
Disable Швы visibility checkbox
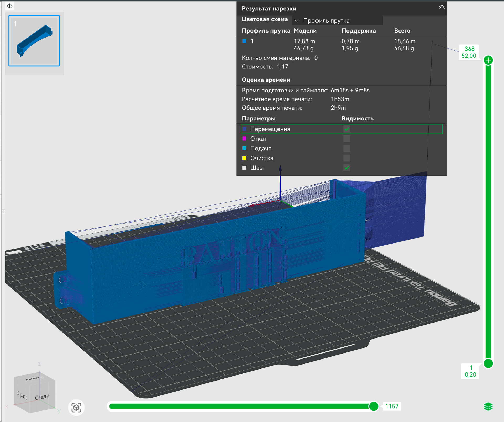coord(347,168)
